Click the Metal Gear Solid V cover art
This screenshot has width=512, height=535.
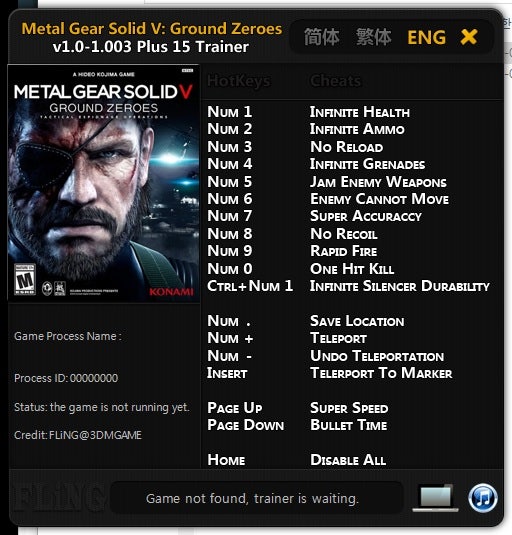pos(104,183)
